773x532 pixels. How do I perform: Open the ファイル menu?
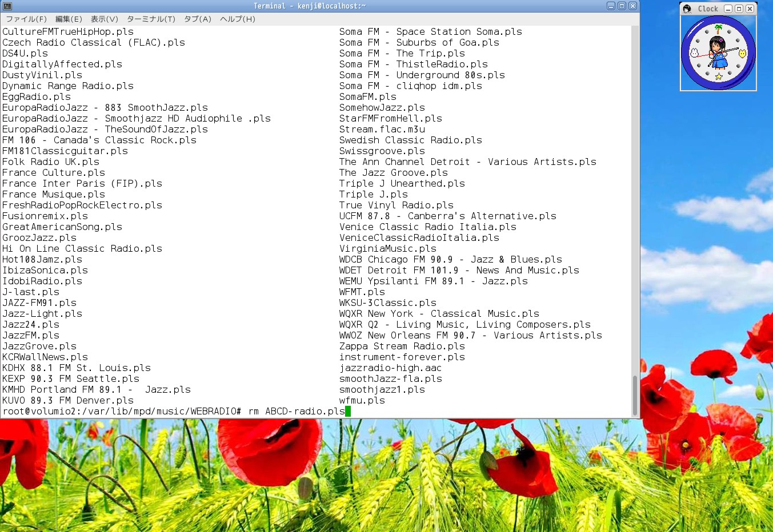click(26, 19)
